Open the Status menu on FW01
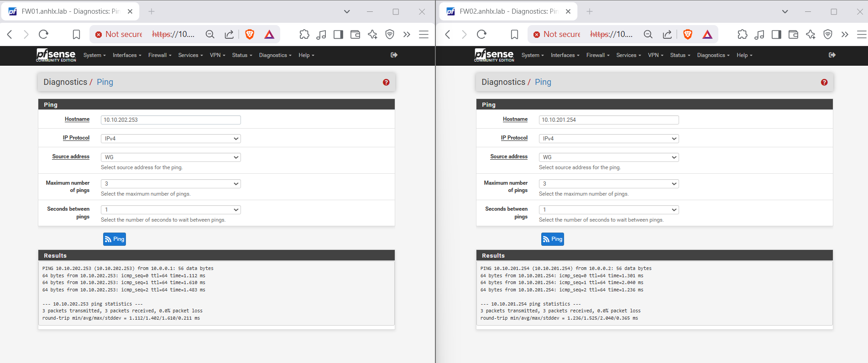 click(x=242, y=55)
